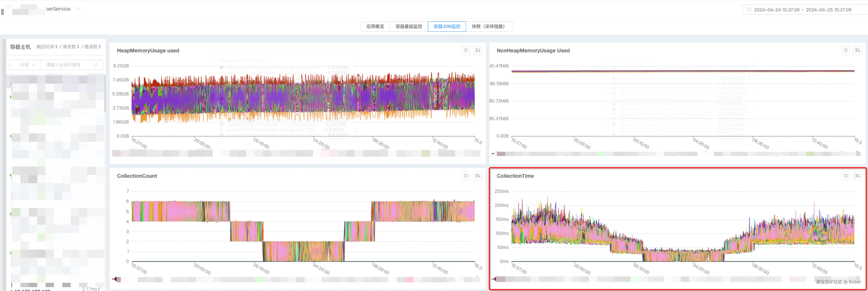
Task: Refresh the CollectionCount chart
Action: pyautogui.click(x=466, y=176)
